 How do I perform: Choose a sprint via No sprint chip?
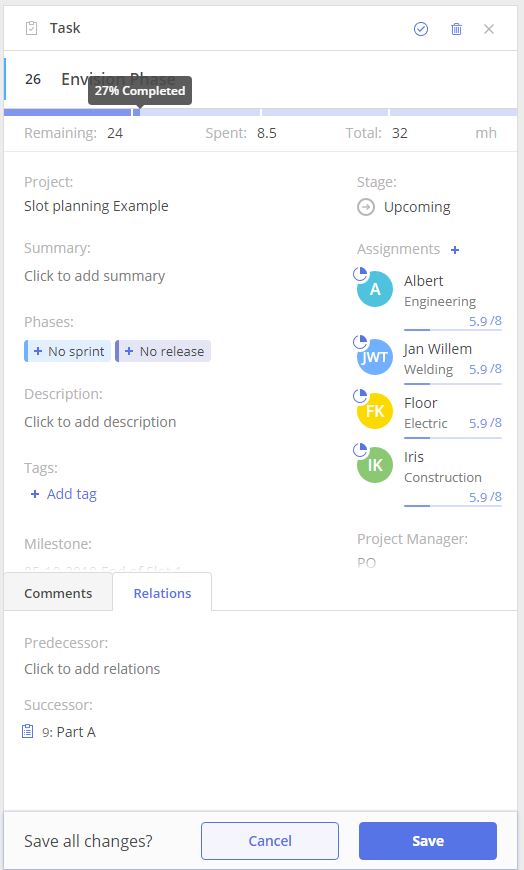pos(68,351)
